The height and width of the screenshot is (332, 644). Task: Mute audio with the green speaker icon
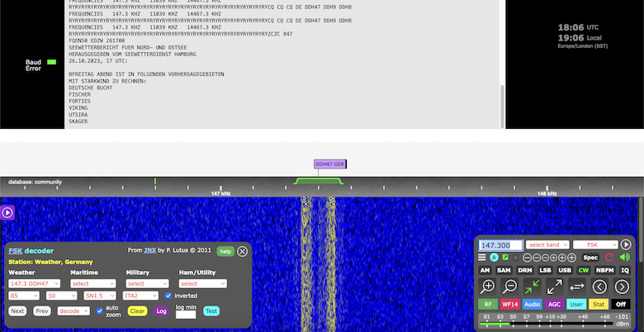(x=625, y=258)
